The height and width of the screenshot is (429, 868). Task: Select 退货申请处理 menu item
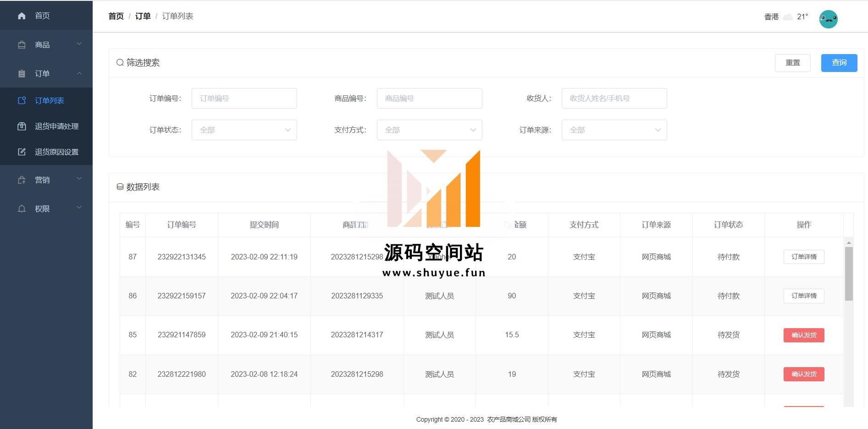pos(46,126)
